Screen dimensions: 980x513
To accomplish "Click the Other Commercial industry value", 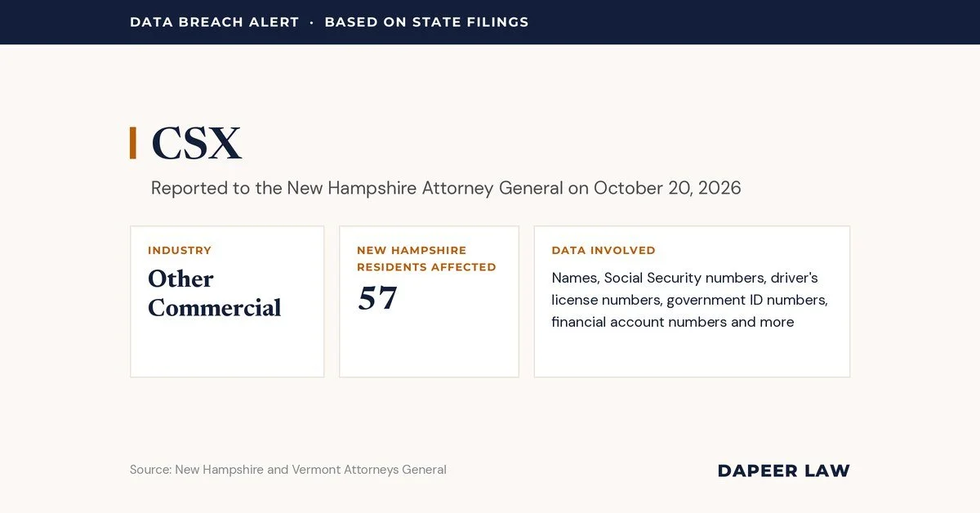I will tap(214, 292).
